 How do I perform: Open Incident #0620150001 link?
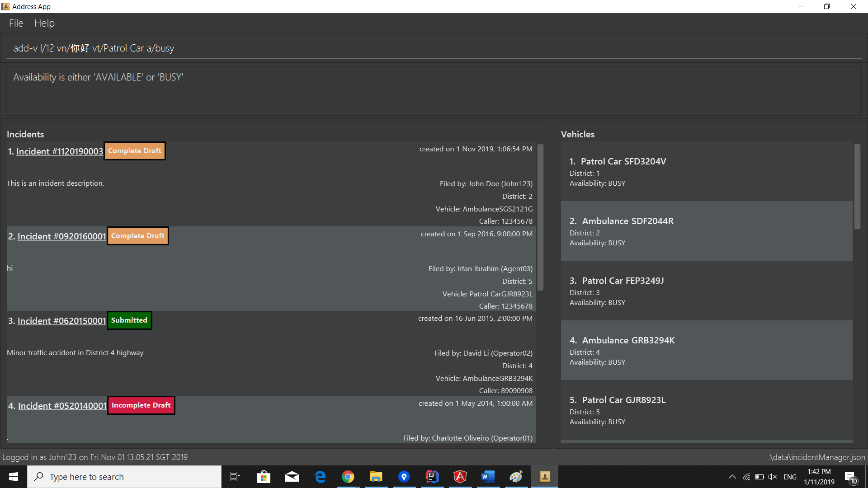pos(61,321)
